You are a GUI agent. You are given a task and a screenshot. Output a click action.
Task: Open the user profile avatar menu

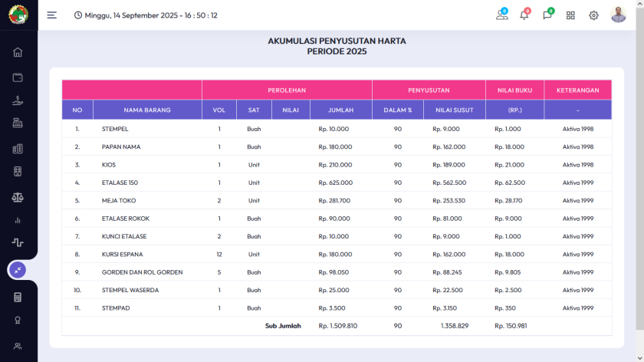(618, 15)
